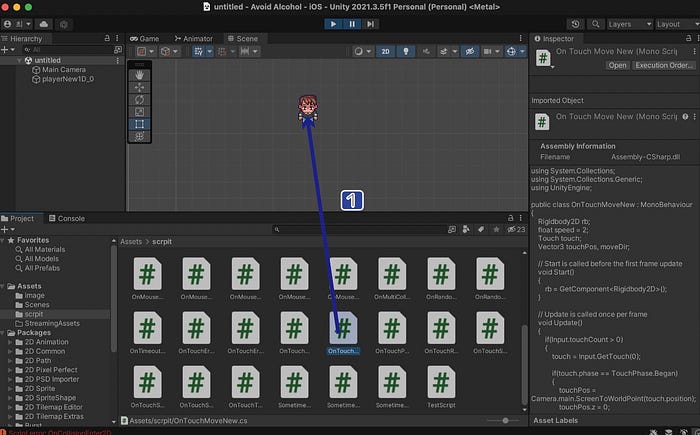This screenshot has height=435, width=700.
Task: Select the TestScript asset
Action: 441,387
